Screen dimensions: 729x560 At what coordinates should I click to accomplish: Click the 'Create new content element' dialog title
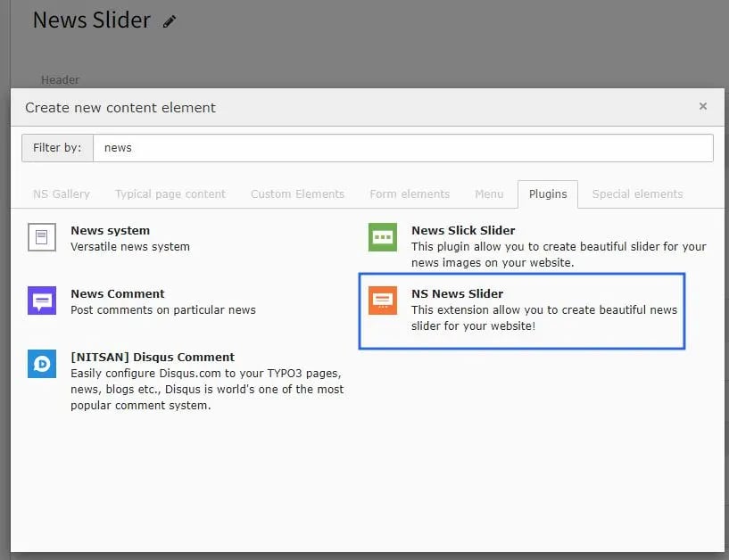[x=120, y=107]
